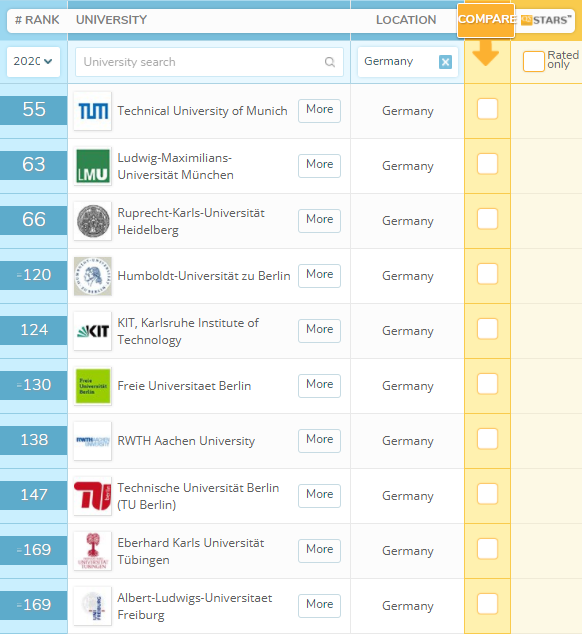Click More for Technische Universität Berlin
The image size is (582, 634).
pos(320,495)
